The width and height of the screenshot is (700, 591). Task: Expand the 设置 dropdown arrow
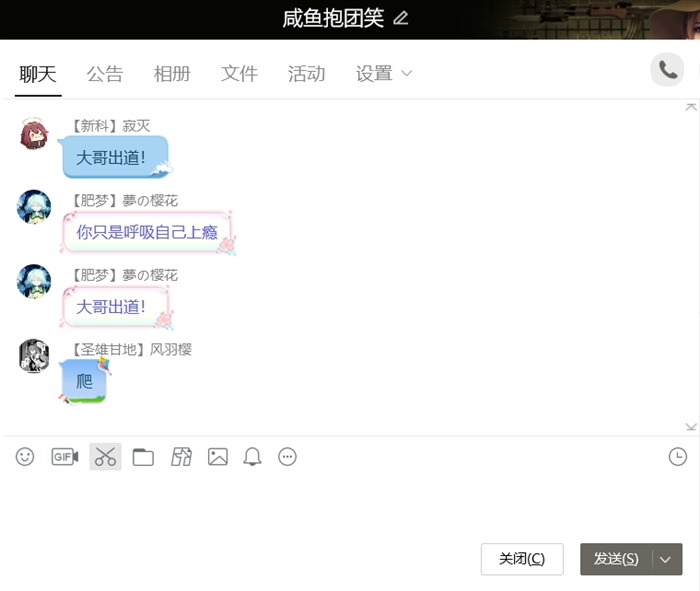407,74
